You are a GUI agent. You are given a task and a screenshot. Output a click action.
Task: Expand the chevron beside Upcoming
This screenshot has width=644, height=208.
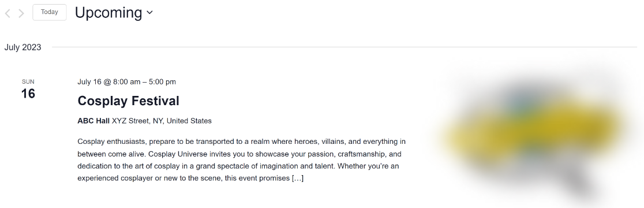pos(149,13)
